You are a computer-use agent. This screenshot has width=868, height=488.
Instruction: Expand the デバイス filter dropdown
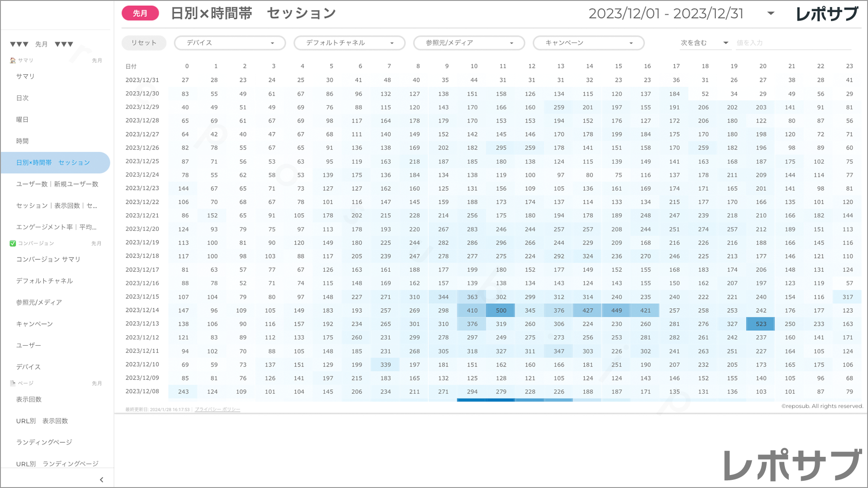pos(230,43)
